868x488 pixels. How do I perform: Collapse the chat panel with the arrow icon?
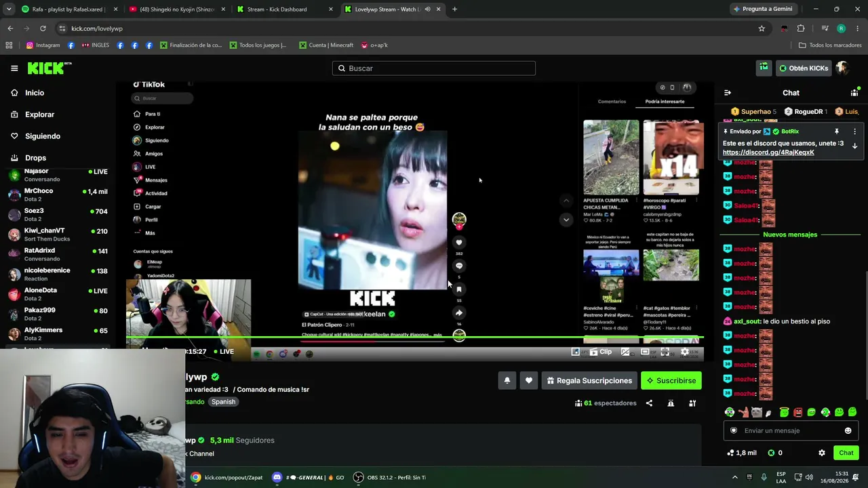(x=728, y=93)
